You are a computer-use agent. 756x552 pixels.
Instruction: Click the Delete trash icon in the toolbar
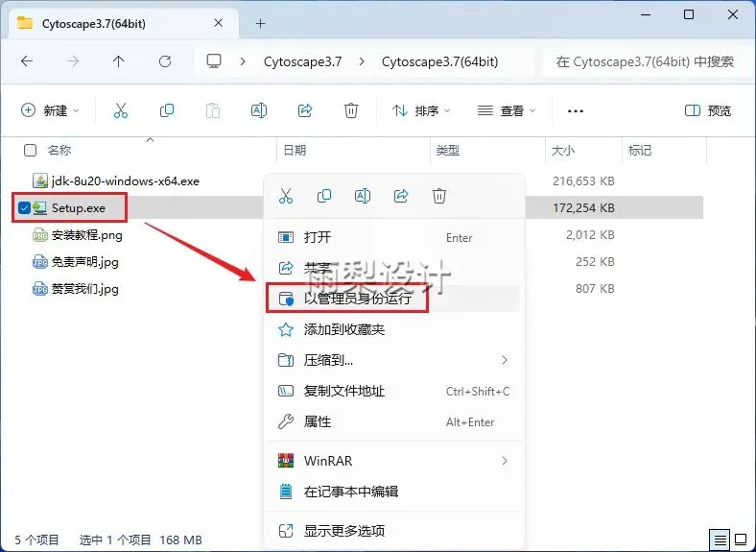(351, 111)
